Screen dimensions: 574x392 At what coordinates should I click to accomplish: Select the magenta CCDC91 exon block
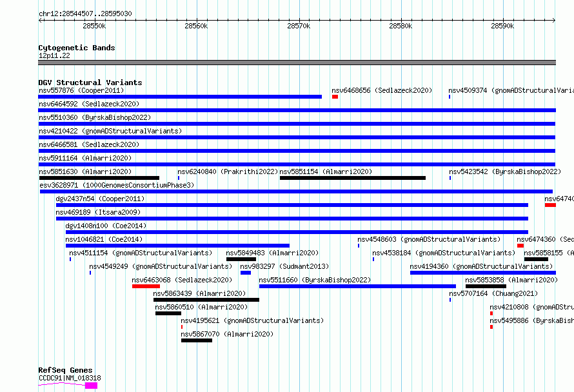click(91, 386)
